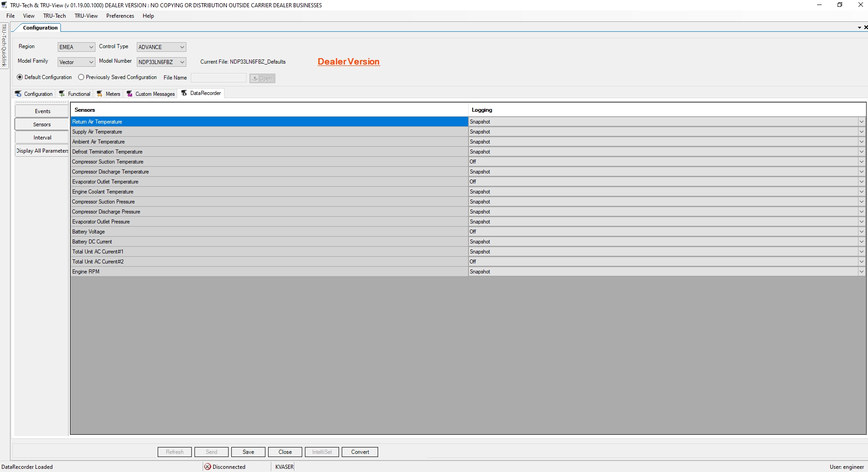Expand the Model Number dropdown
Image resolution: width=868 pixels, height=472 pixels.
point(182,62)
